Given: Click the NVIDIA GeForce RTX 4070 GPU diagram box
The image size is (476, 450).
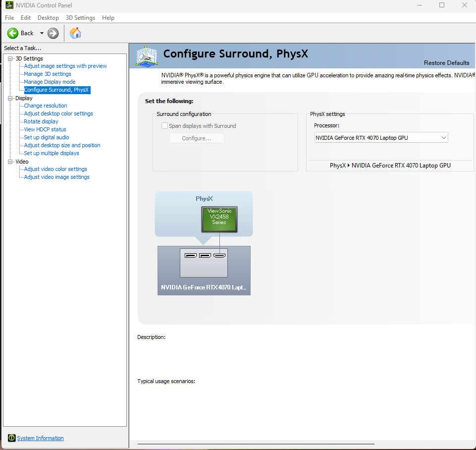Looking at the screenshot, I should click(204, 271).
